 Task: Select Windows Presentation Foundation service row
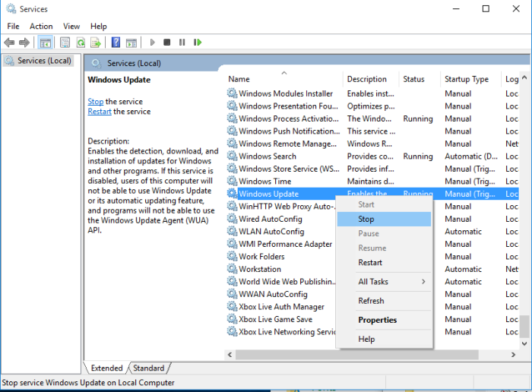pyautogui.click(x=372, y=106)
